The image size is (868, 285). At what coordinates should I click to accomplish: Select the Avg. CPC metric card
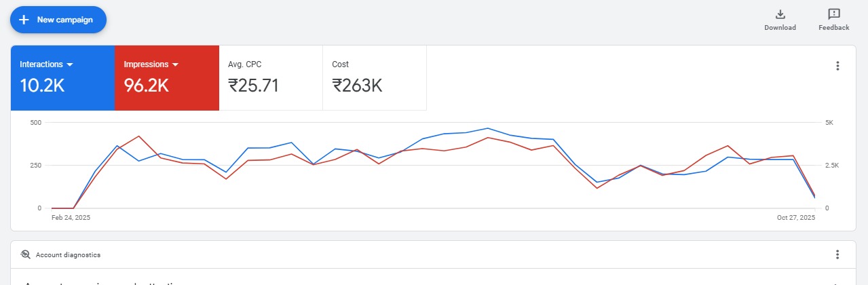tap(271, 77)
